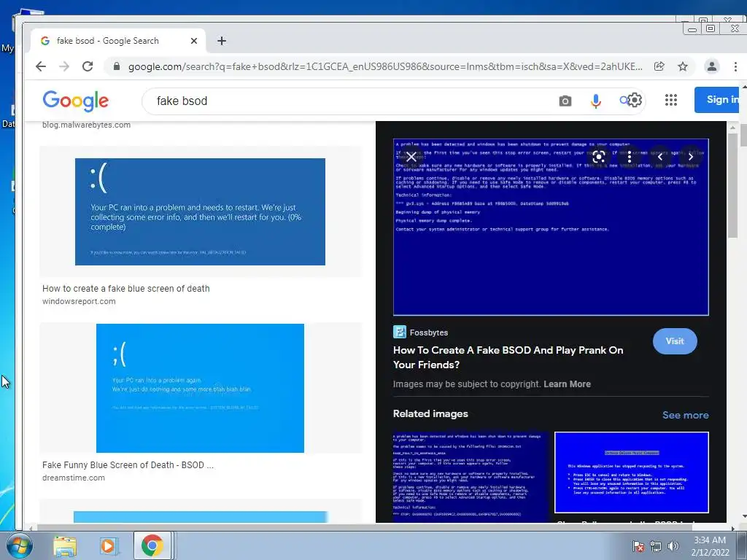Click the dreamstime.com source text
This screenshot has height=560, width=747.
(x=74, y=478)
